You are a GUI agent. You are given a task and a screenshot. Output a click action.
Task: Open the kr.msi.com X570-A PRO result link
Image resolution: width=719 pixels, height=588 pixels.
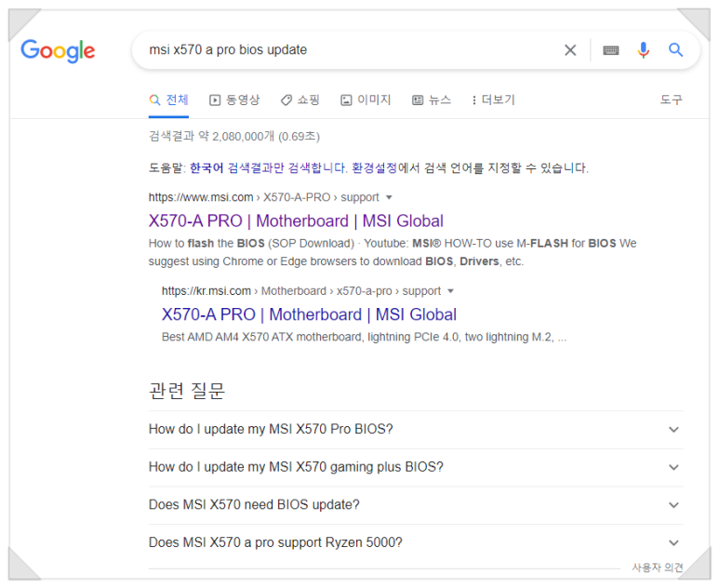(309, 314)
